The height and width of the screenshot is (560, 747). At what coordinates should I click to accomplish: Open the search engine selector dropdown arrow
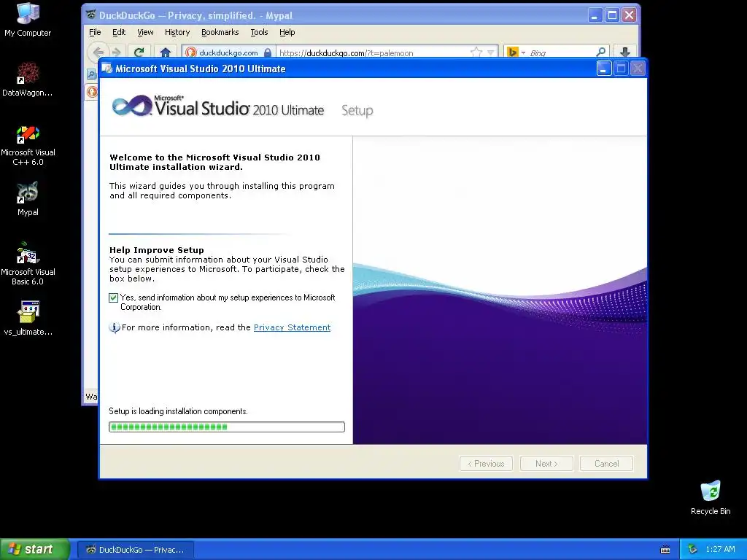[x=523, y=52]
